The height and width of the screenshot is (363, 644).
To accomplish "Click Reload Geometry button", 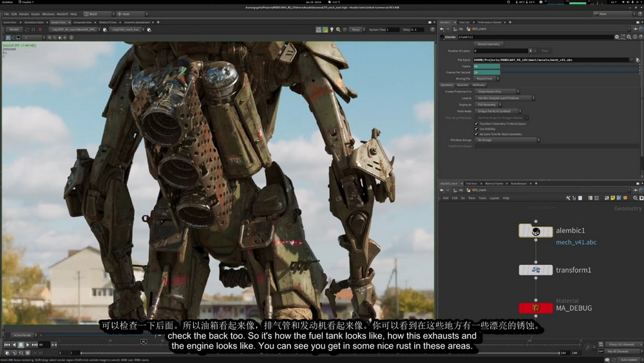I will click(x=488, y=44).
